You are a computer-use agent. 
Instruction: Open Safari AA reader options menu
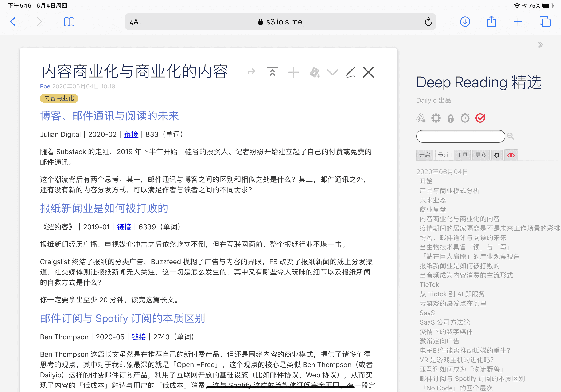(134, 22)
